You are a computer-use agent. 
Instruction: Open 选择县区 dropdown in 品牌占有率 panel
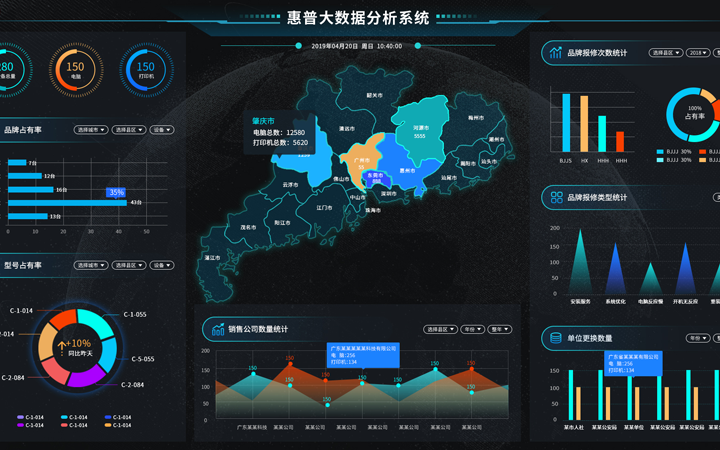pyautogui.click(x=129, y=130)
